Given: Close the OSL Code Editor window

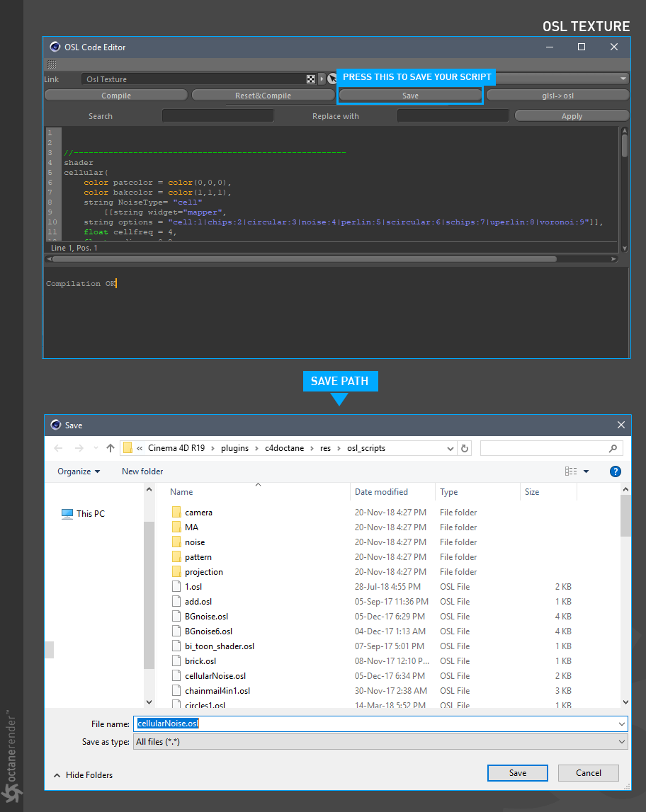Looking at the screenshot, I should pyautogui.click(x=614, y=47).
